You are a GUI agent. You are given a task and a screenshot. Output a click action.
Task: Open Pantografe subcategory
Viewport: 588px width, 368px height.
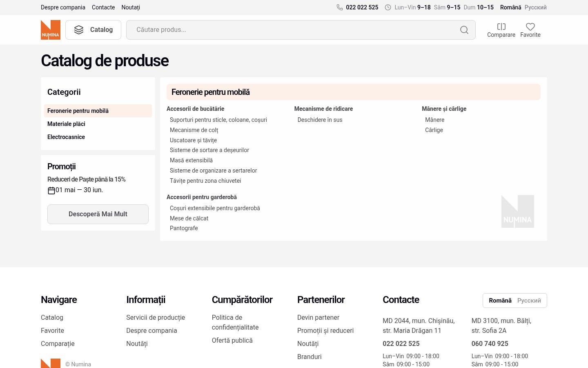[184, 228]
